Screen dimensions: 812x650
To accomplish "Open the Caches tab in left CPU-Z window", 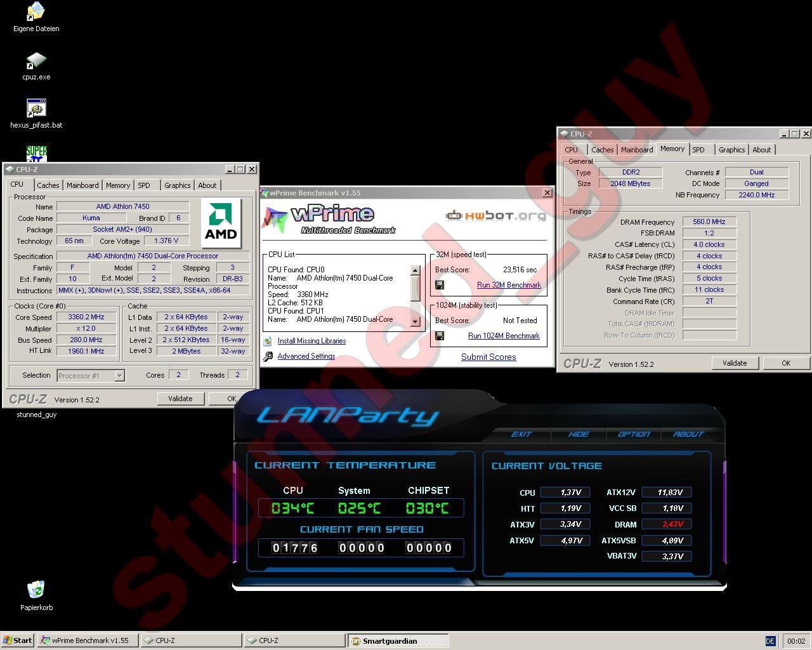I will pos(48,185).
